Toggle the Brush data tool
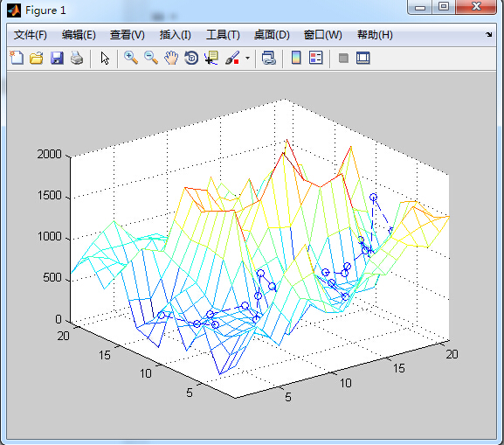 [232, 59]
